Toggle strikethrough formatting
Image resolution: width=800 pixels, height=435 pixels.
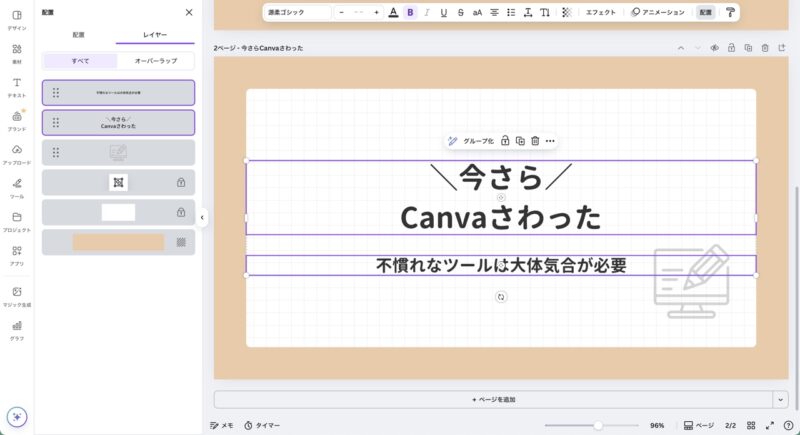(461, 12)
